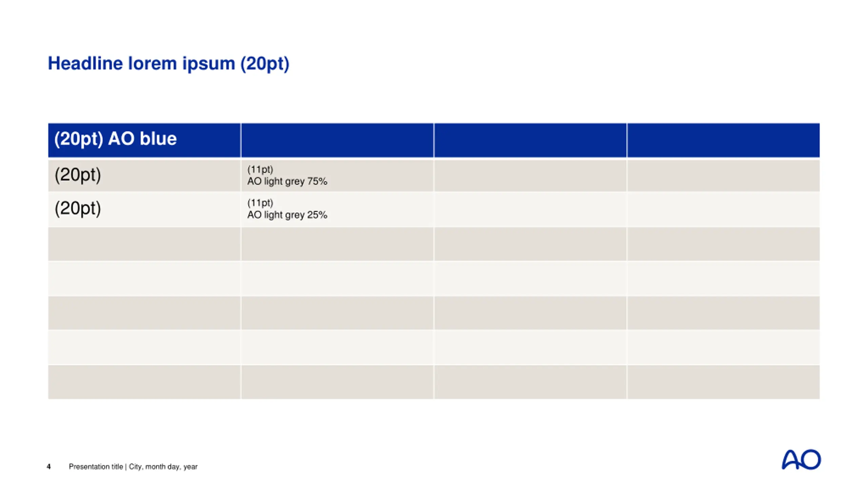This screenshot has width=868, height=488.
Task: Click first-column '(20pt)' cell beside 'AO light grey 75%'
Action: pos(144,176)
